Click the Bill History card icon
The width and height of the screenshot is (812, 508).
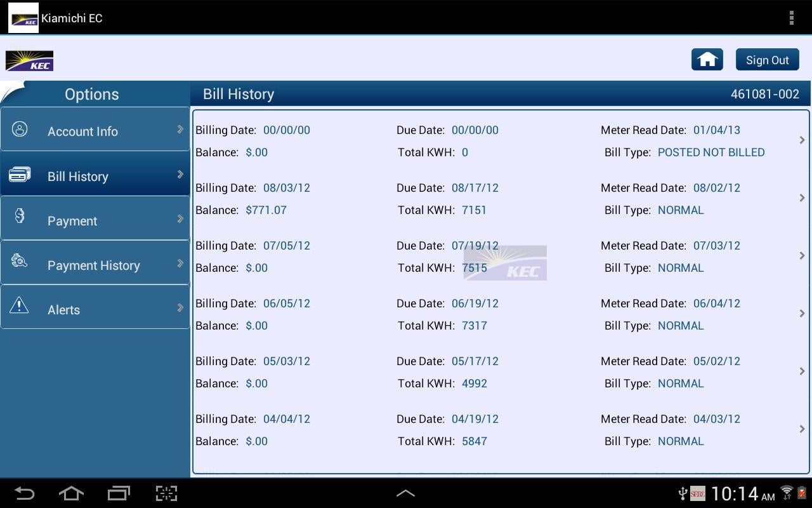(x=20, y=174)
